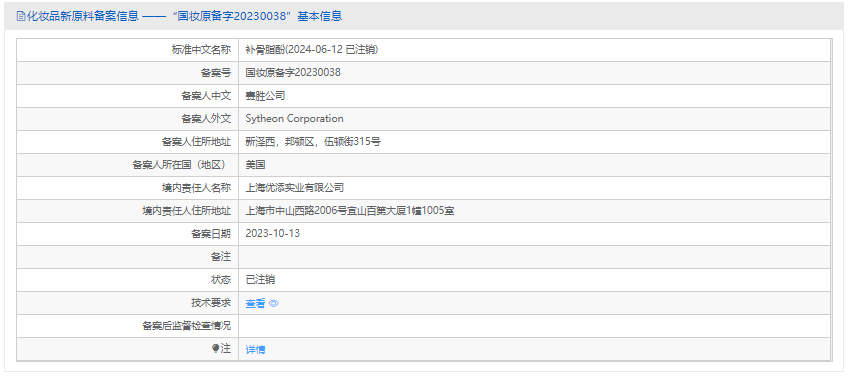Open the 查看 technical requirements link
This screenshot has width=848, height=376.
click(255, 304)
